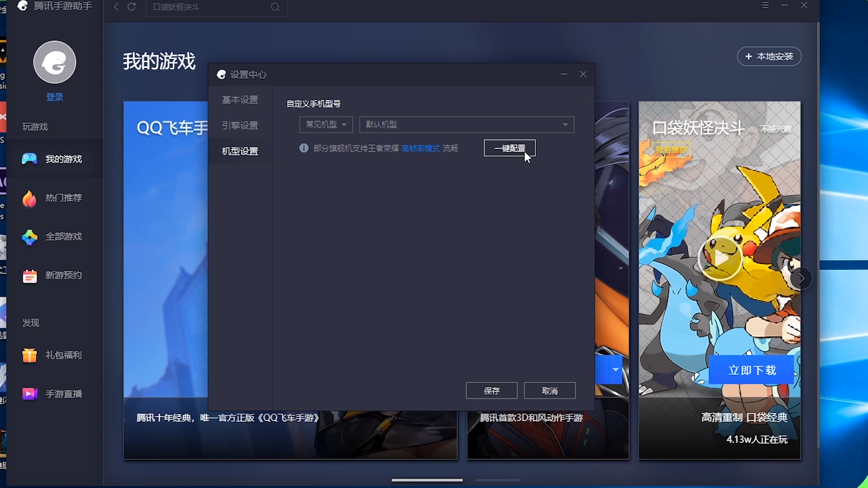
Task: Click the 腾讯手游助手 logo icon in the title bar
Action: pos(22,6)
